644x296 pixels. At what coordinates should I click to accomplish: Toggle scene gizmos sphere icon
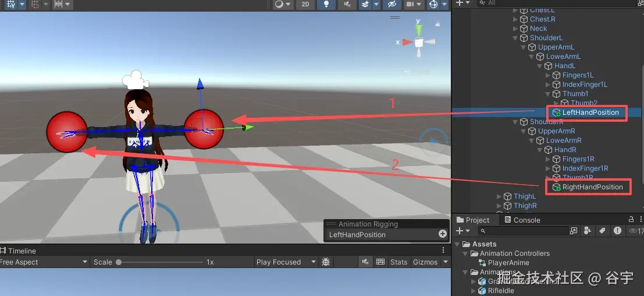[433, 4]
